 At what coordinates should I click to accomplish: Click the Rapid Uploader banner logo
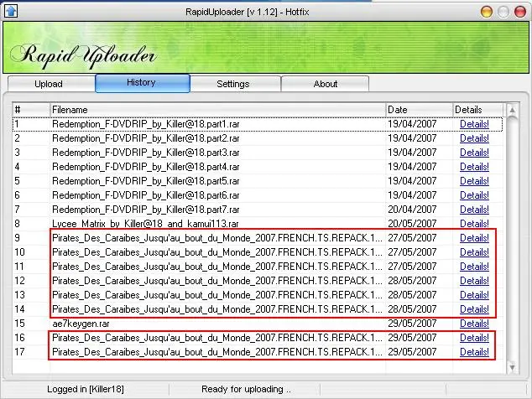[83, 56]
